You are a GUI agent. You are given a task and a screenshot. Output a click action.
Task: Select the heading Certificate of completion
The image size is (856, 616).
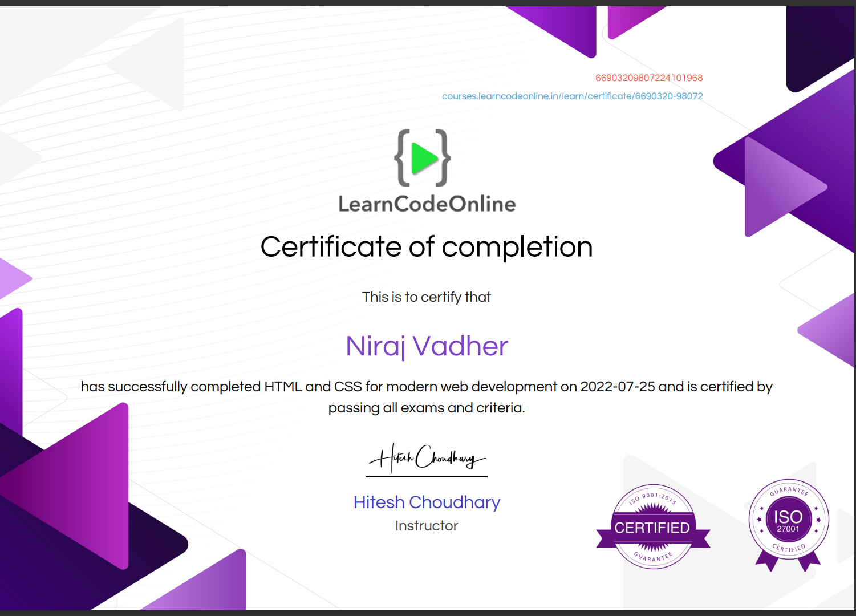[x=427, y=247]
